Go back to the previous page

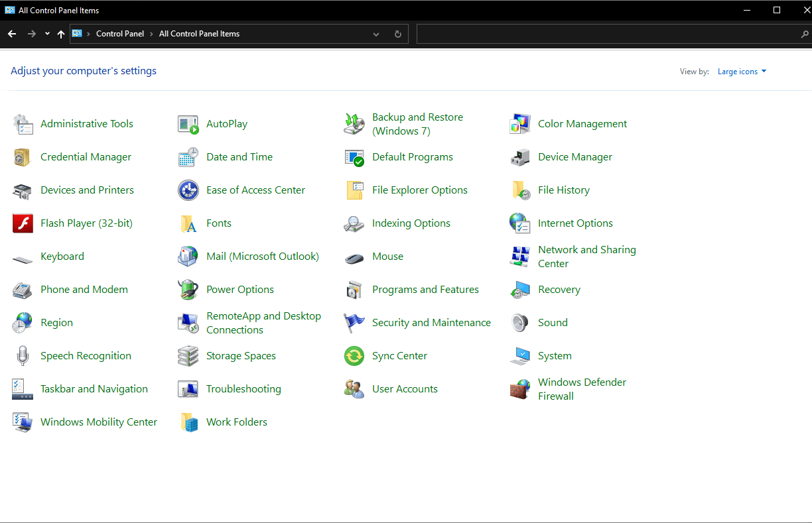coord(12,34)
